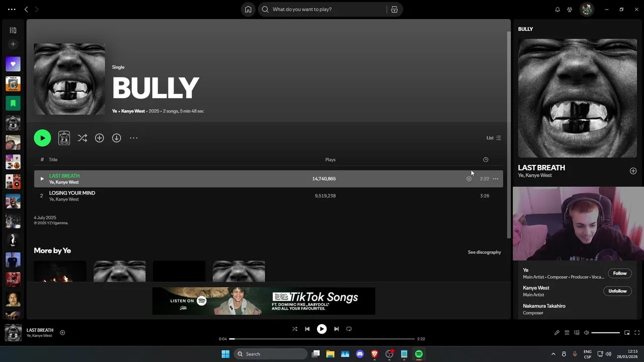
Task: Open Connect to a device icon
Action: click(577, 333)
